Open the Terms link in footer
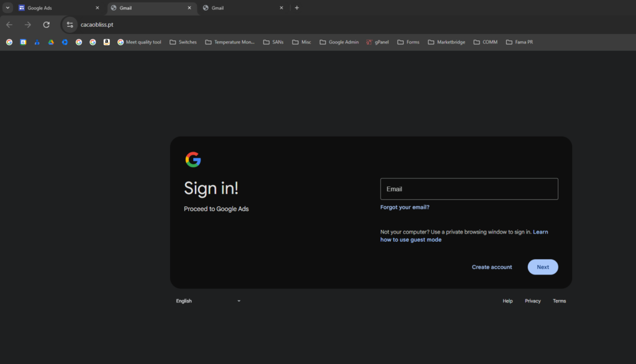This screenshot has width=636, height=364. point(560,301)
